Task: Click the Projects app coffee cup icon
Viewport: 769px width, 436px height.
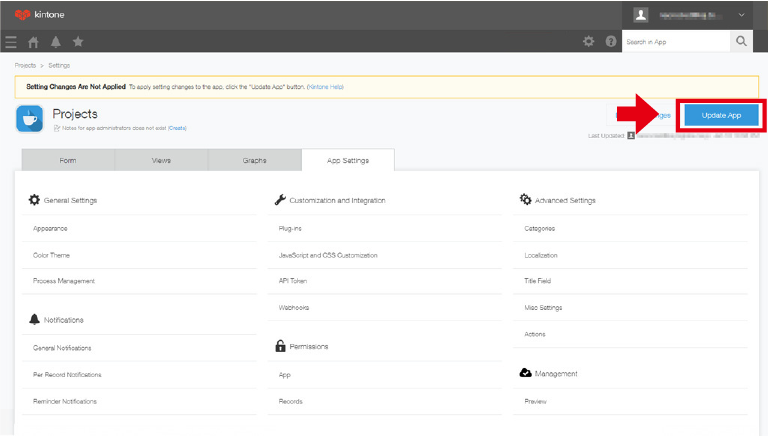Action: pyautogui.click(x=30, y=119)
